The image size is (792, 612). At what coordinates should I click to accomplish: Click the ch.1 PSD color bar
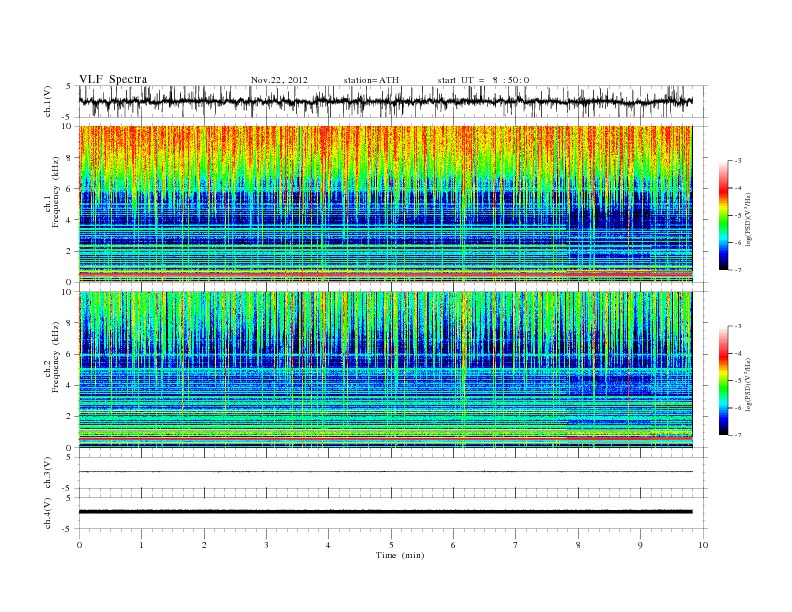point(724,215)
